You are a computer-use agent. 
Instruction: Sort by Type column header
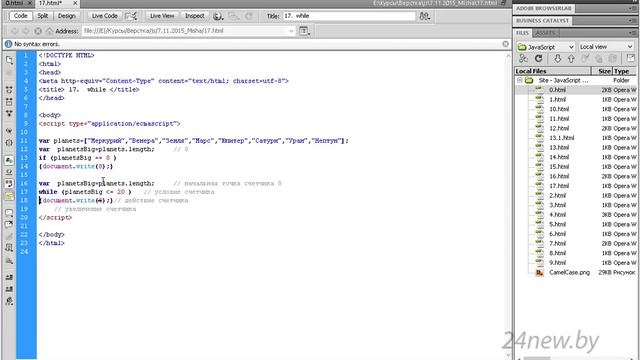(x=624, y=71)
